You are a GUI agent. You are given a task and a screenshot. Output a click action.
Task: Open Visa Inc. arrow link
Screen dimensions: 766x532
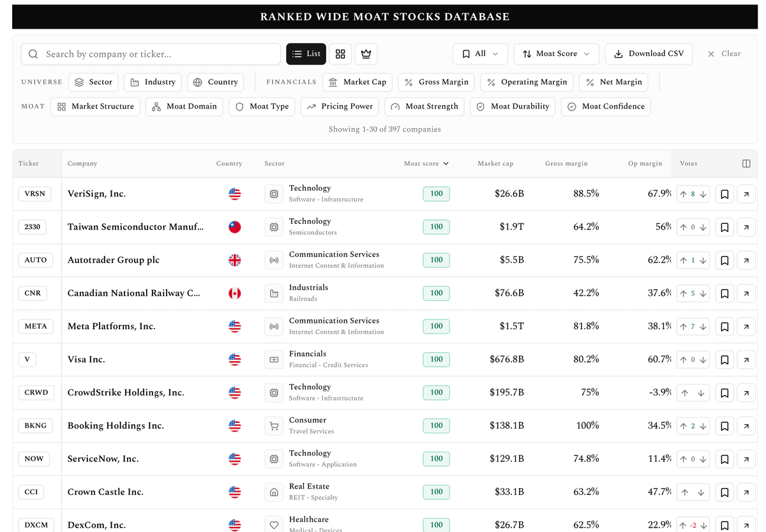746,360
